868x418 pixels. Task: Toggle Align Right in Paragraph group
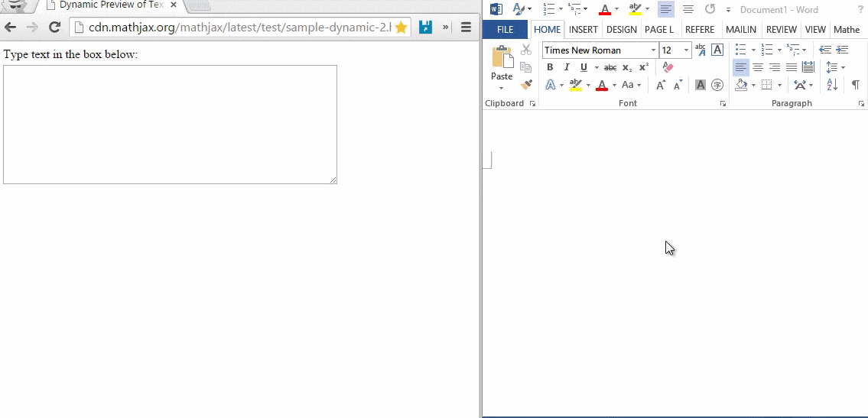(x=775, y=67)
